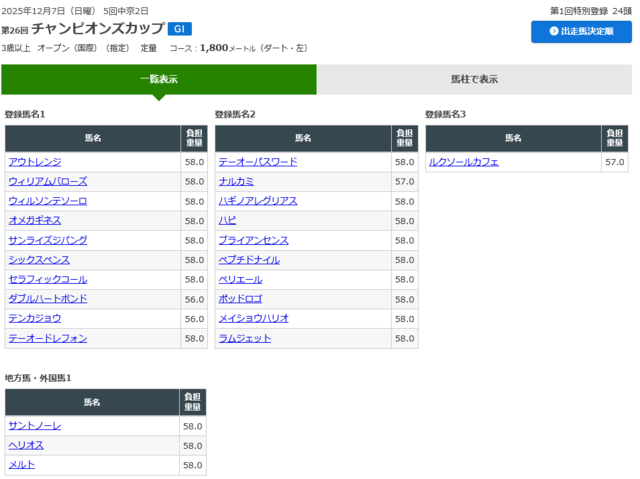Select the ハギノアレグリアス link
Viewport: 640px width, 479px height.
coord(258,201)
